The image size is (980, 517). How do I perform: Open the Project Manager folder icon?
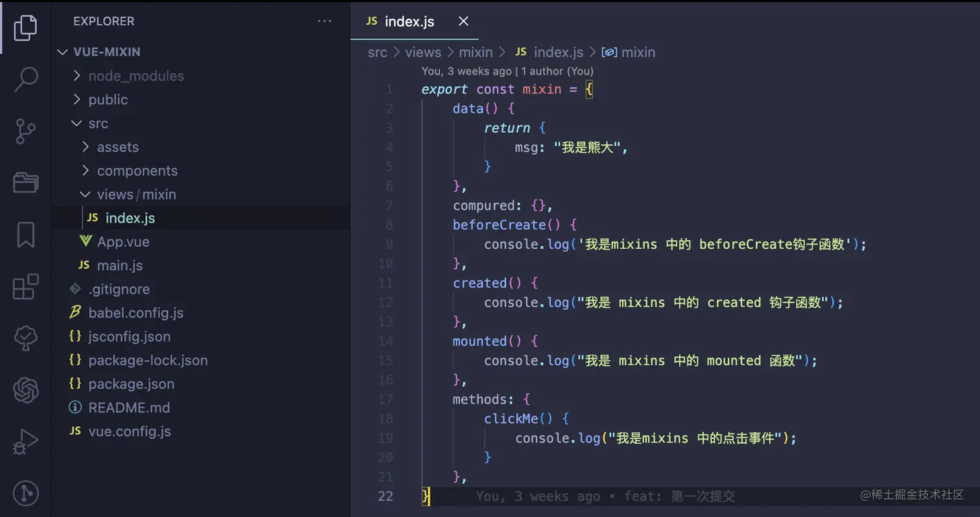coord(25,183)
